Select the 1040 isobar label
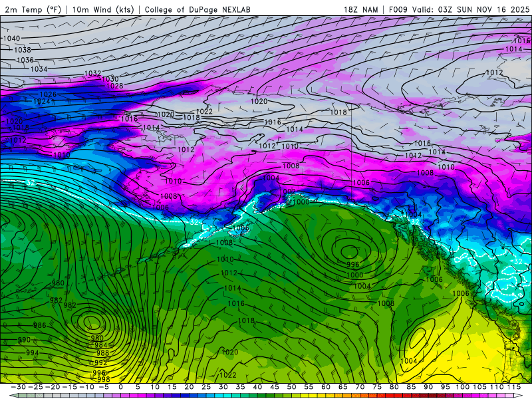This screenshot has width=532, height=399. tap(11, 39)
